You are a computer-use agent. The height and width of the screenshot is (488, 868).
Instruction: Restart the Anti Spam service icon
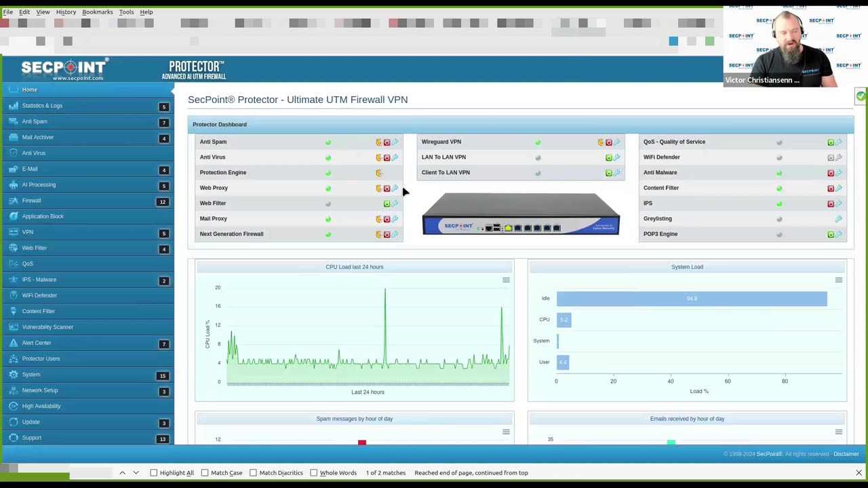(x=379, y=142)
